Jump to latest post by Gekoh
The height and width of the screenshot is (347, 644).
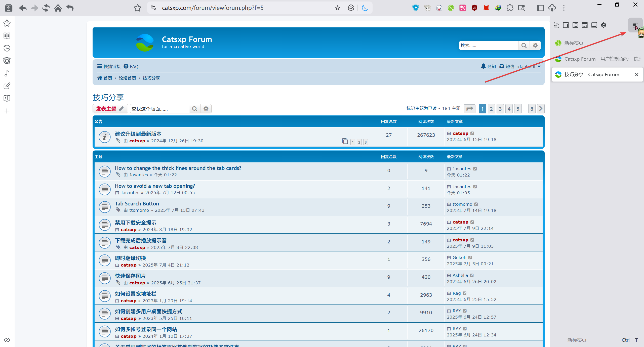tap(470, 257)
